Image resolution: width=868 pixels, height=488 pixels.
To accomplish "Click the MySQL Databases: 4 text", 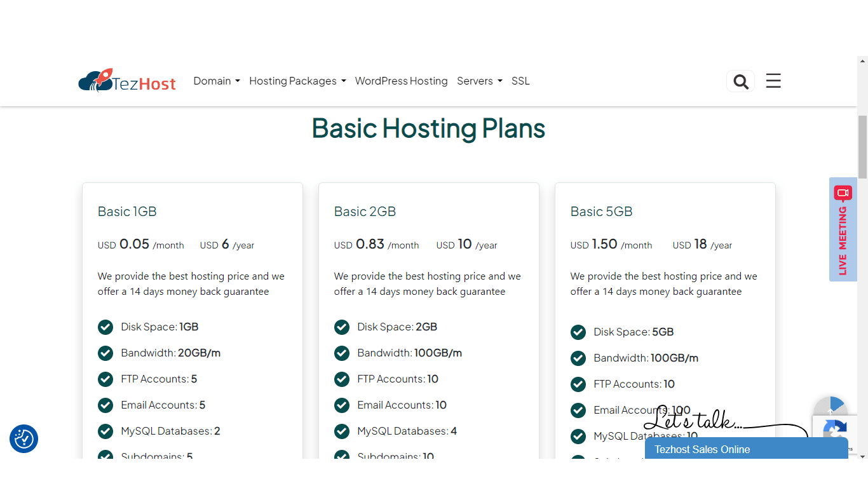I will [407, 431].
